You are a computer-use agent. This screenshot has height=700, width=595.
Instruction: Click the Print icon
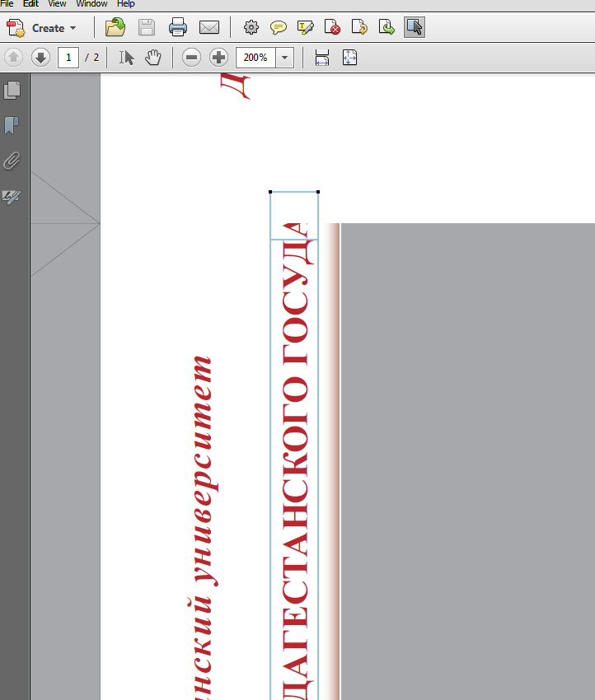(x=178, y=27)
